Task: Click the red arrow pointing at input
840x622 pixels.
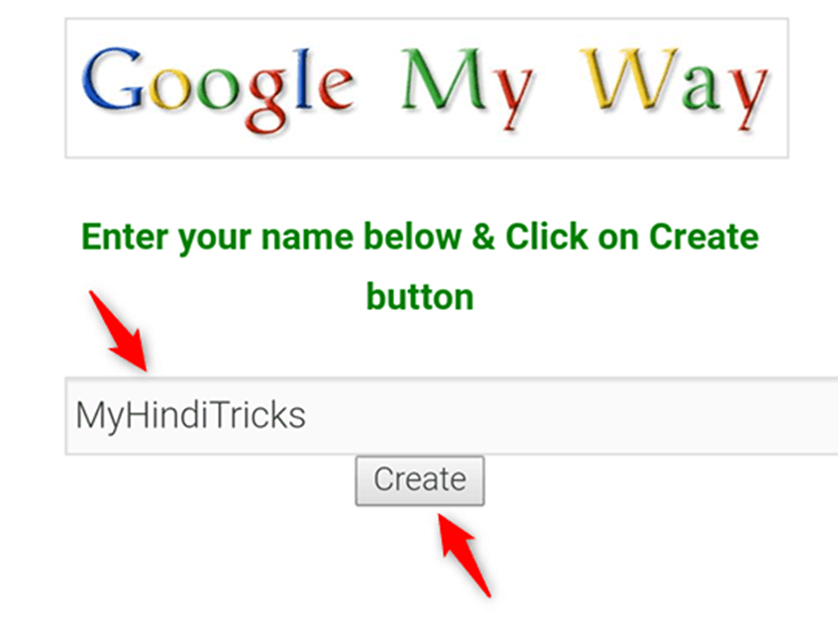Action: [x=119, y=331]
